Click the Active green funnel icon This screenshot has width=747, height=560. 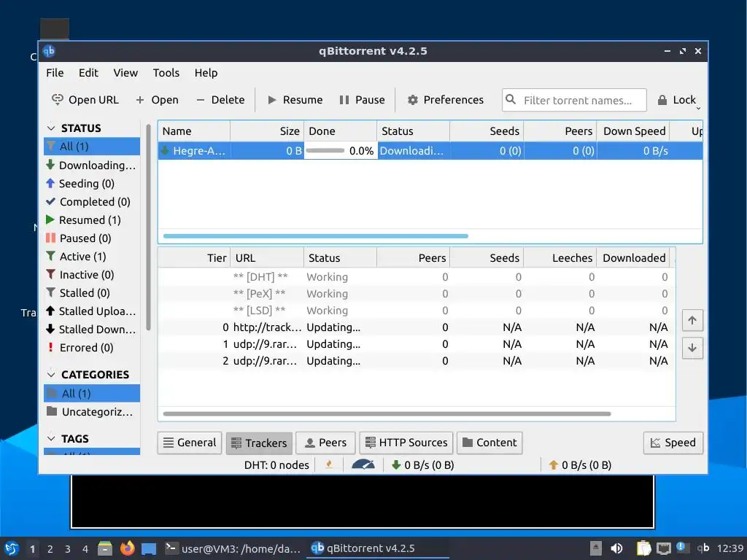click(x=50, y=256)
